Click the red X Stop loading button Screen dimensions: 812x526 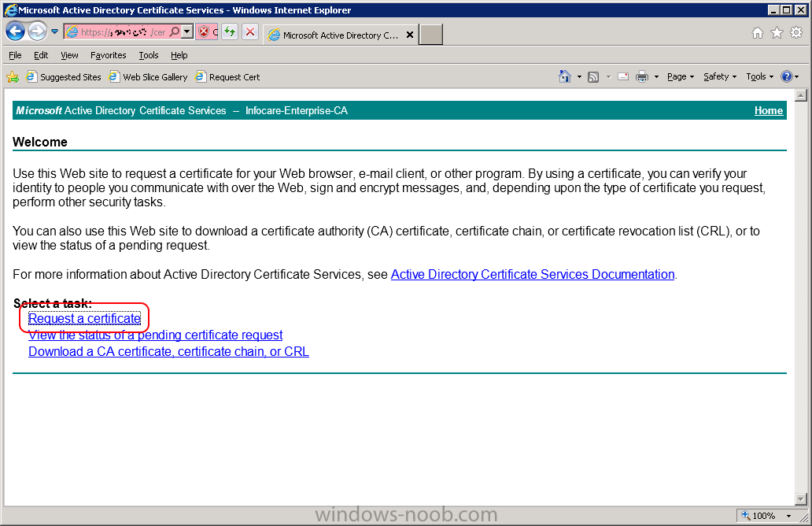point(250,32)
